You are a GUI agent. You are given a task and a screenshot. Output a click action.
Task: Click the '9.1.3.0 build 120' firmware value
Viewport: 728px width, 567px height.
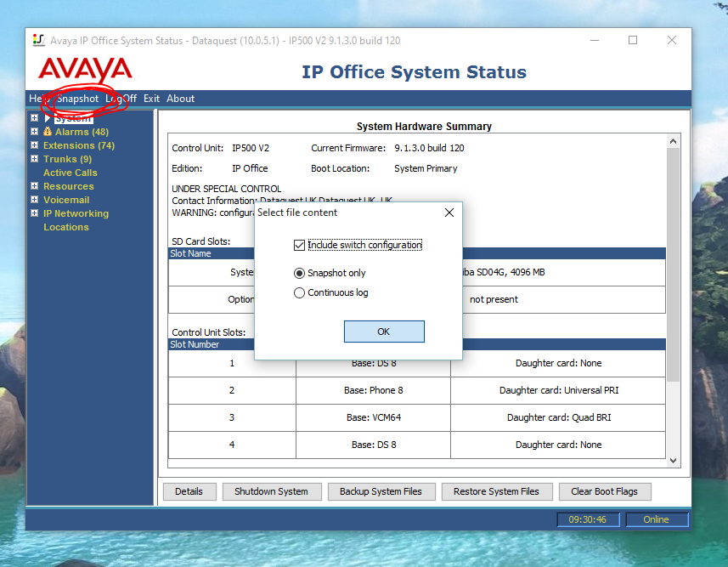click(x=429, y=148)
